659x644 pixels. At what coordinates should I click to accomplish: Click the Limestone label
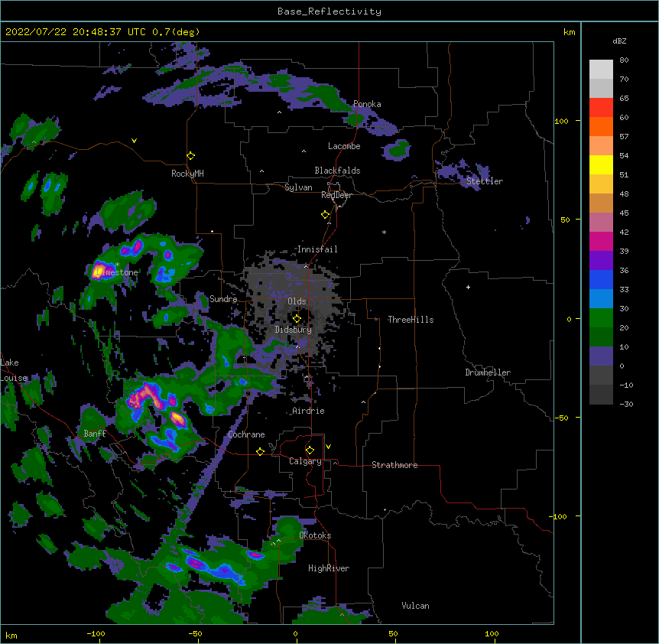(x=115, y=272)
